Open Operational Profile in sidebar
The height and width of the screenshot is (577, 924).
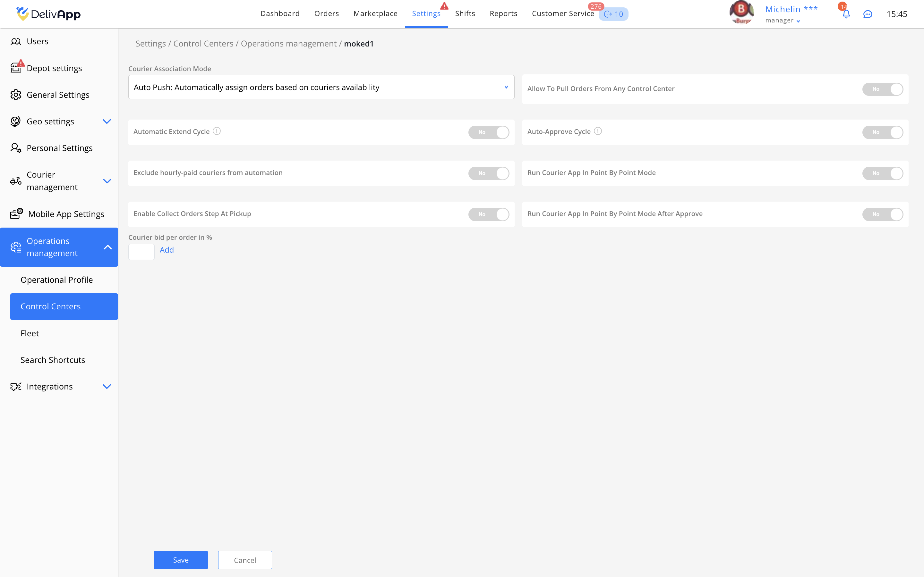click(x=56, y=280)
